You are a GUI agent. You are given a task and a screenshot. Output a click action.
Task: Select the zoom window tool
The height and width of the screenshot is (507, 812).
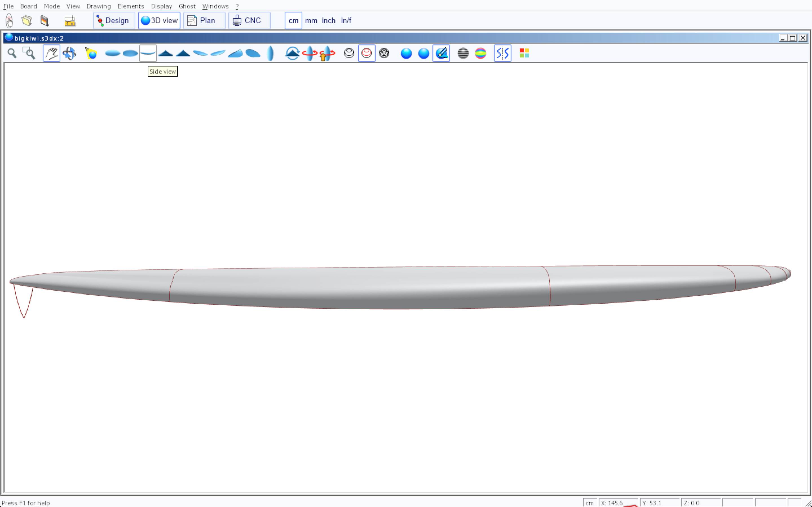29,53
